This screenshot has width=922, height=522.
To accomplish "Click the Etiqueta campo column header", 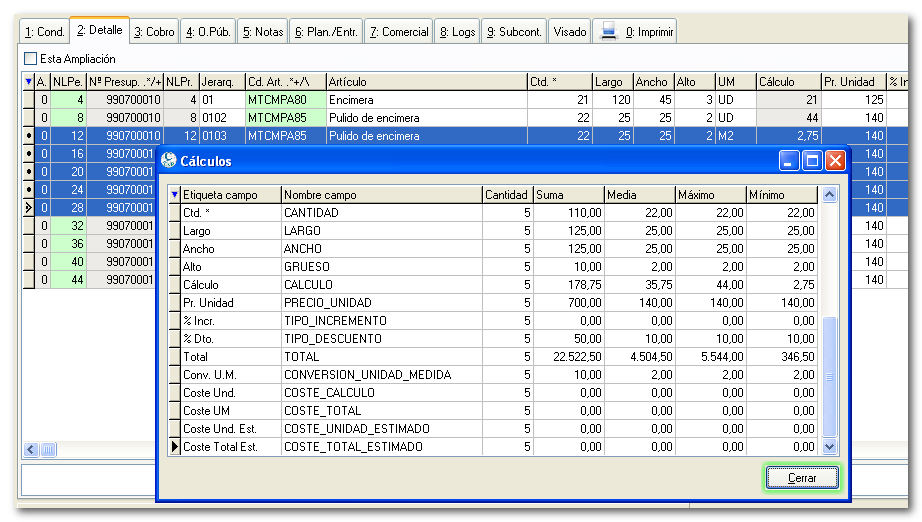I will 230,195.
